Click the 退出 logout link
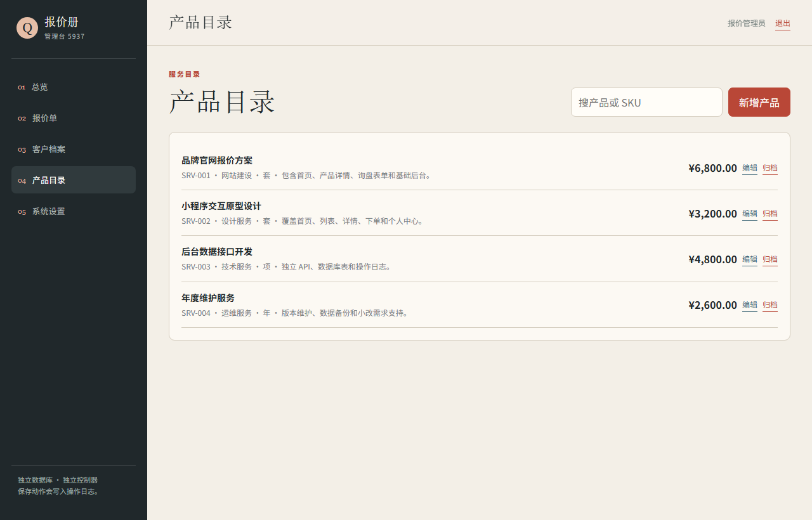812x520 pixels. click(x=783, y=23)
